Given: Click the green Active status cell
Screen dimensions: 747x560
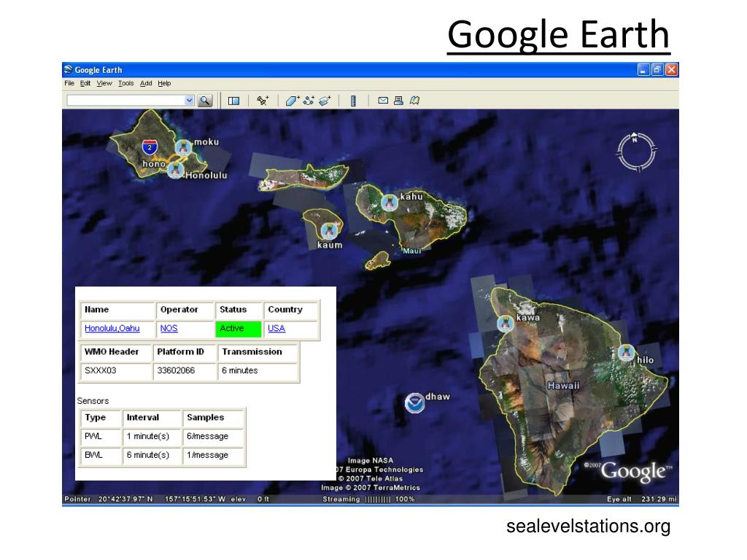Looking at the screenshot, I should pyautogui.click(x=239, y=329).
